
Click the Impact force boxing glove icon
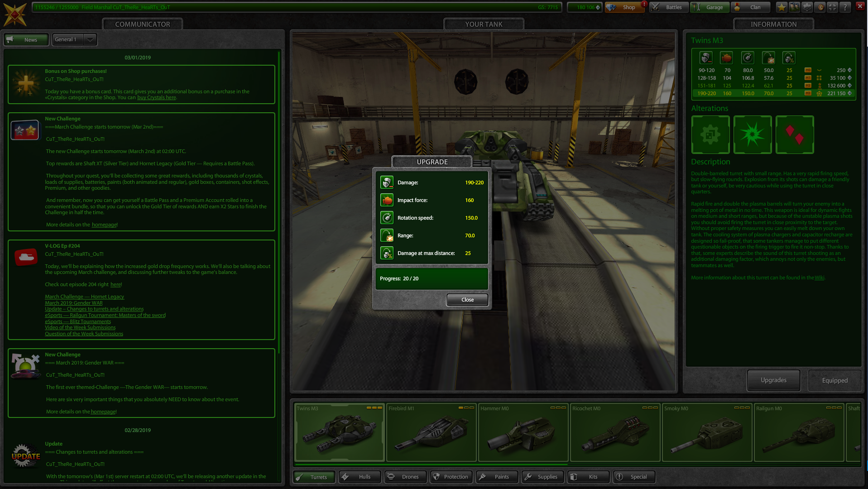387,200
